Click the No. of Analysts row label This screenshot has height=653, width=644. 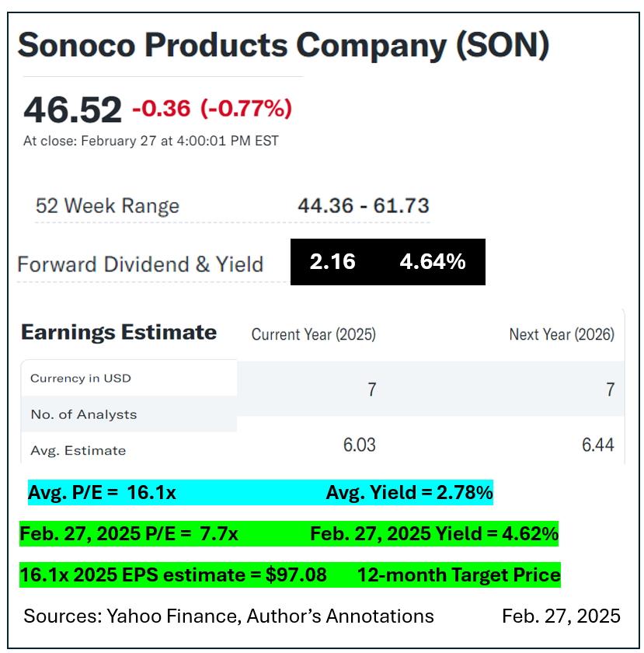pyautogui.click(x=84, y=414)
